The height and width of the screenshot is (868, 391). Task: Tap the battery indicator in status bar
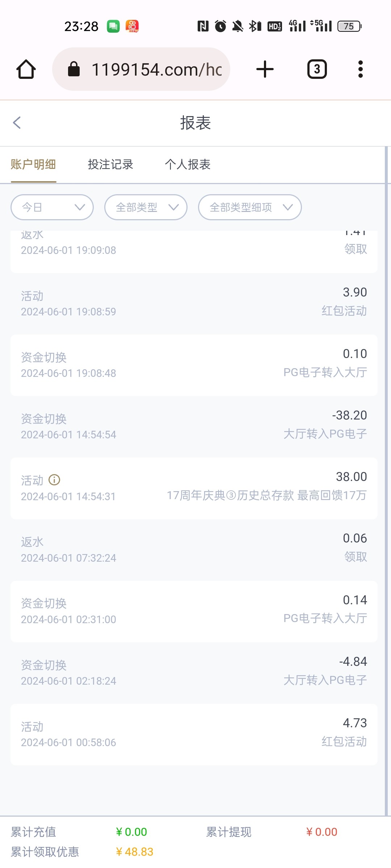pyautogui.click(x=349, y=26)
